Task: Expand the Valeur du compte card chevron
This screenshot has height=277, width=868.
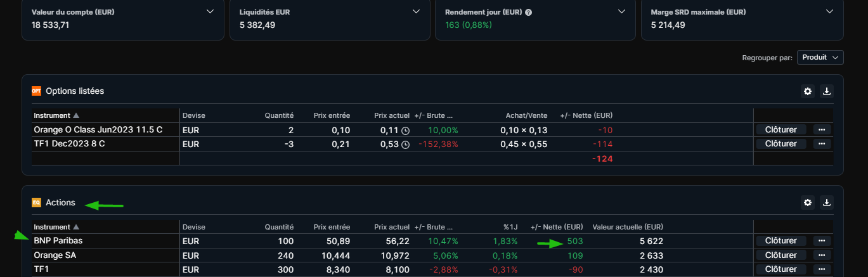Action: [211, 11]
